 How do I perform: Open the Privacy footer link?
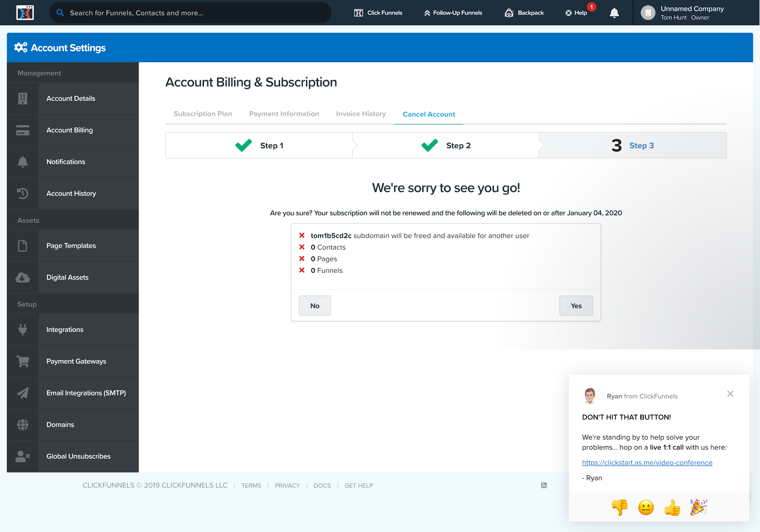pos(287,485)
